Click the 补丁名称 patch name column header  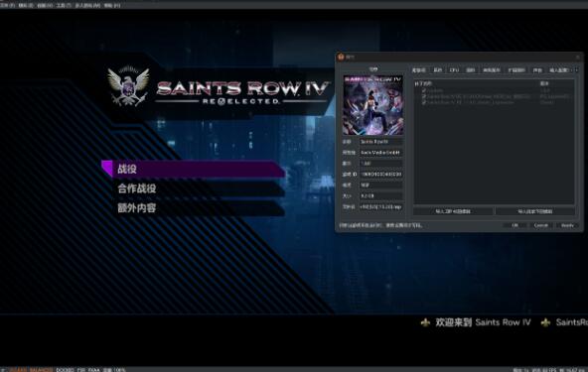423,83
